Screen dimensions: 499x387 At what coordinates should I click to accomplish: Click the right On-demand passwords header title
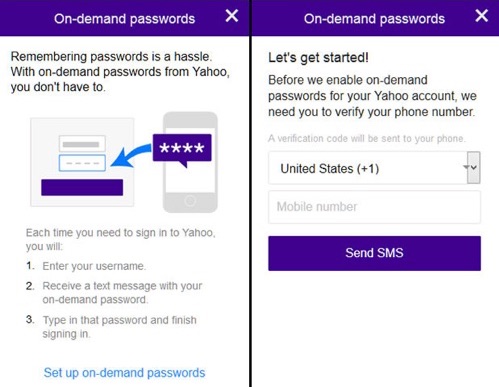374,19
